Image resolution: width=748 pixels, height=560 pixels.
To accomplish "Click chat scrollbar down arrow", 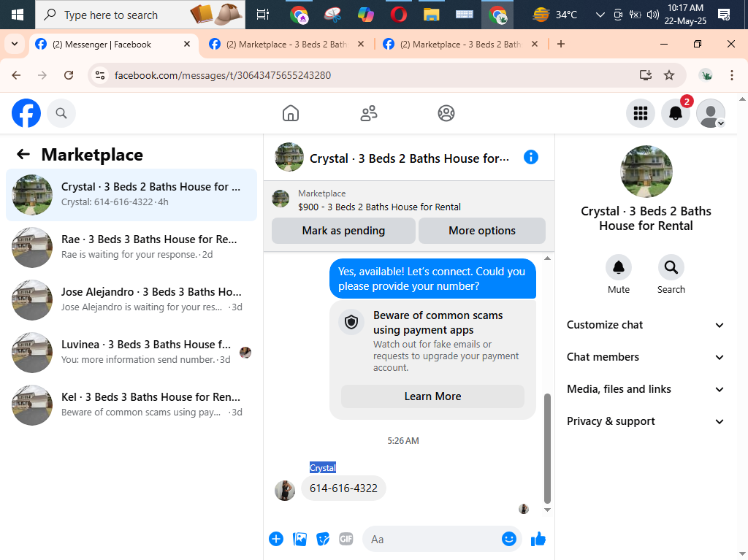I will [x=548, y=510].
